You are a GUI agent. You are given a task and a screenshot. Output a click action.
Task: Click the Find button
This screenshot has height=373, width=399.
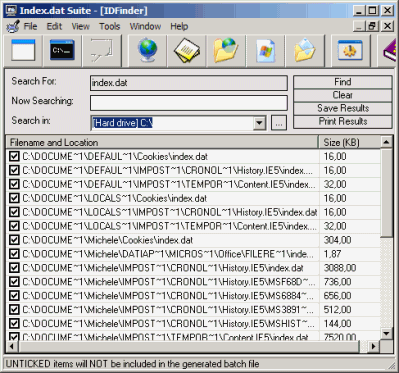click(x=342, y=82)
